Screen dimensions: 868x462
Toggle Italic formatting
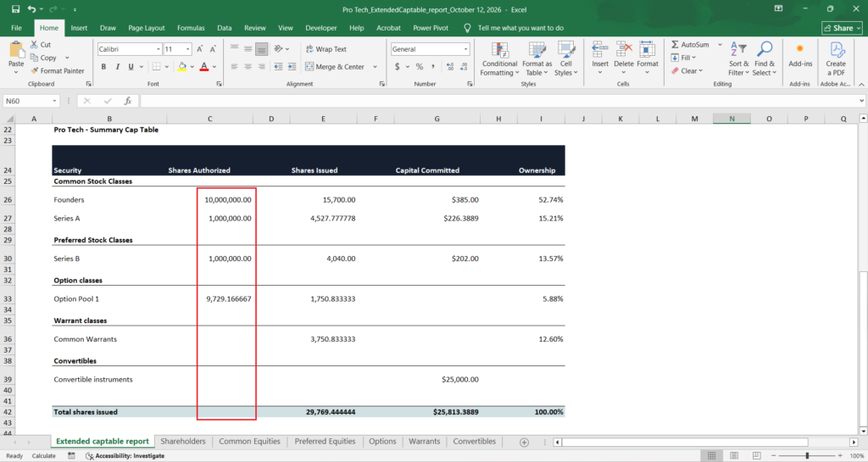[x=117, y=66]
